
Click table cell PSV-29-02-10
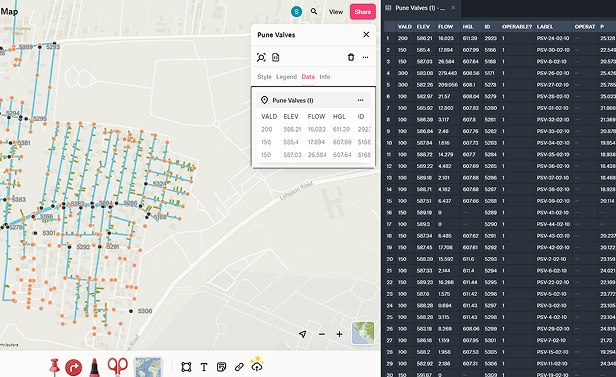coord(553,329)
